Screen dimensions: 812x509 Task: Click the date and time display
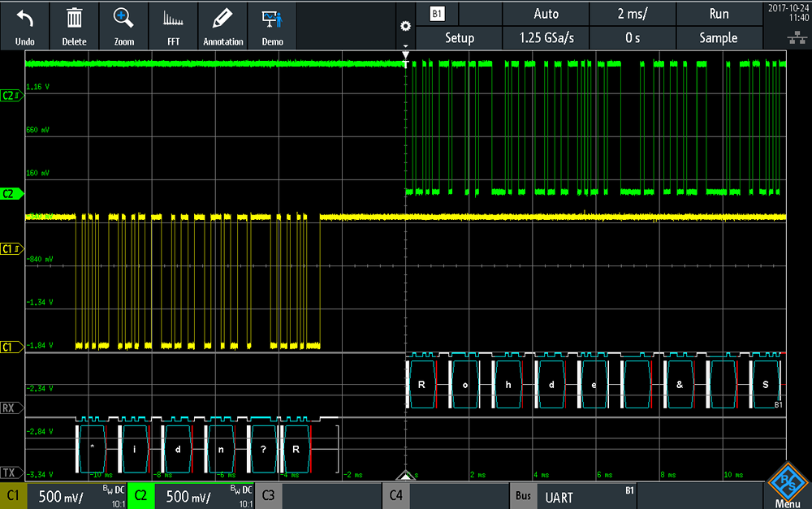pos(788,13)
